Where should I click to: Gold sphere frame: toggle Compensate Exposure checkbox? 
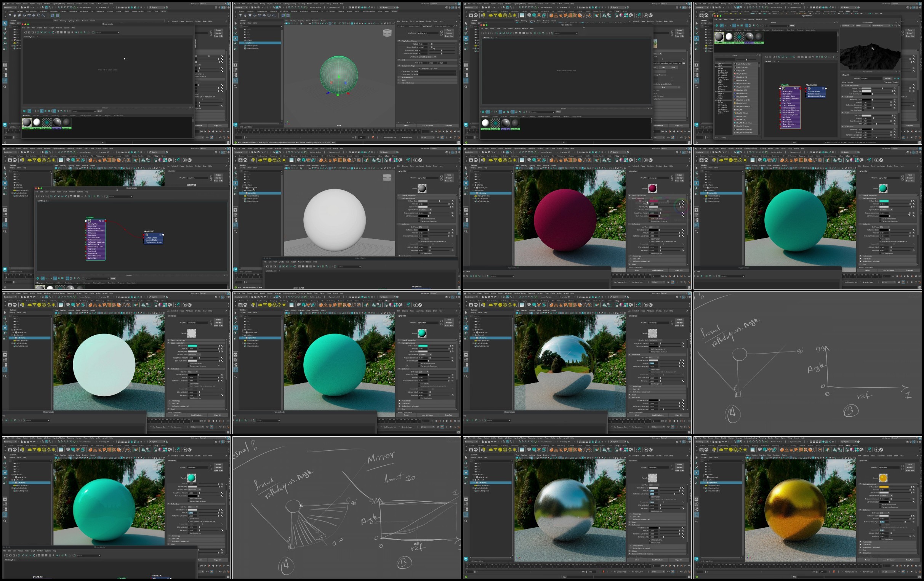[880, 507]
